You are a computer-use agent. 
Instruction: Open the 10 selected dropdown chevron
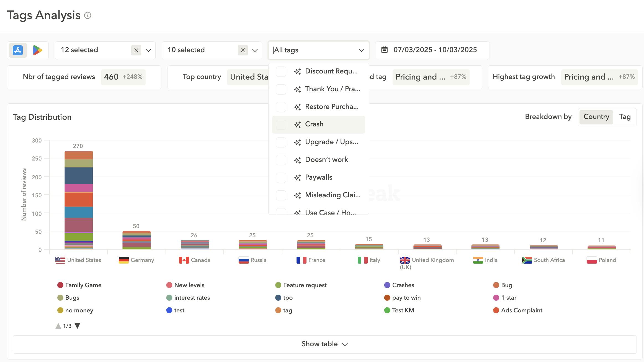coord(255,50)
